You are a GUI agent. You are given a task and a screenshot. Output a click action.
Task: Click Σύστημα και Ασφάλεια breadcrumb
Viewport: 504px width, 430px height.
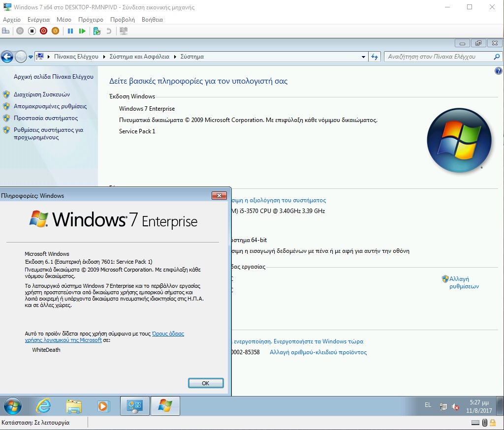pyautogui.click(x=139, y=57)
